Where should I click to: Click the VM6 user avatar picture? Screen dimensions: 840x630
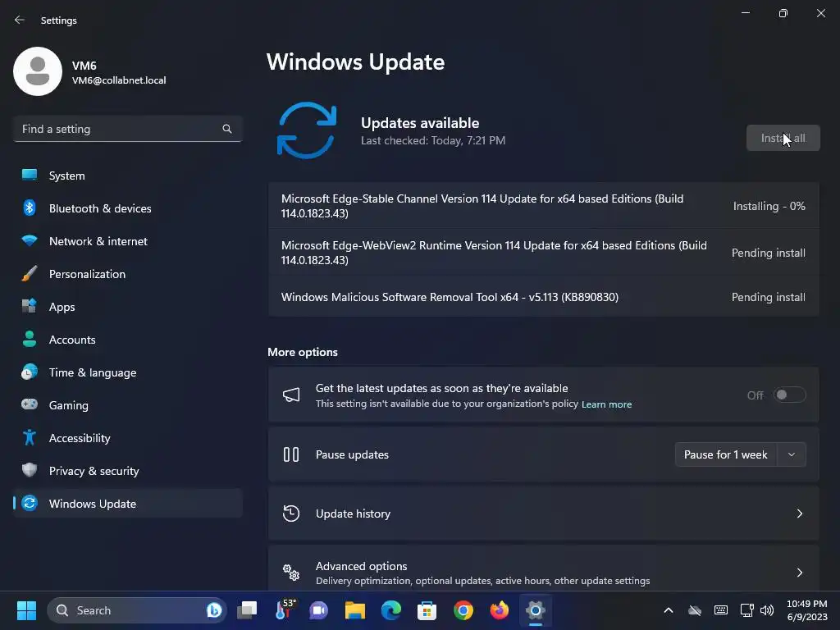pos(38,71)
